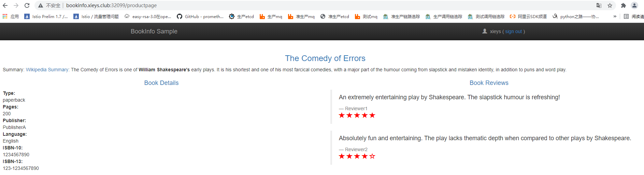644x175 pixels.
Task: Expand the bookmarks overflow chevron
Action: click(x=615, y=16)
